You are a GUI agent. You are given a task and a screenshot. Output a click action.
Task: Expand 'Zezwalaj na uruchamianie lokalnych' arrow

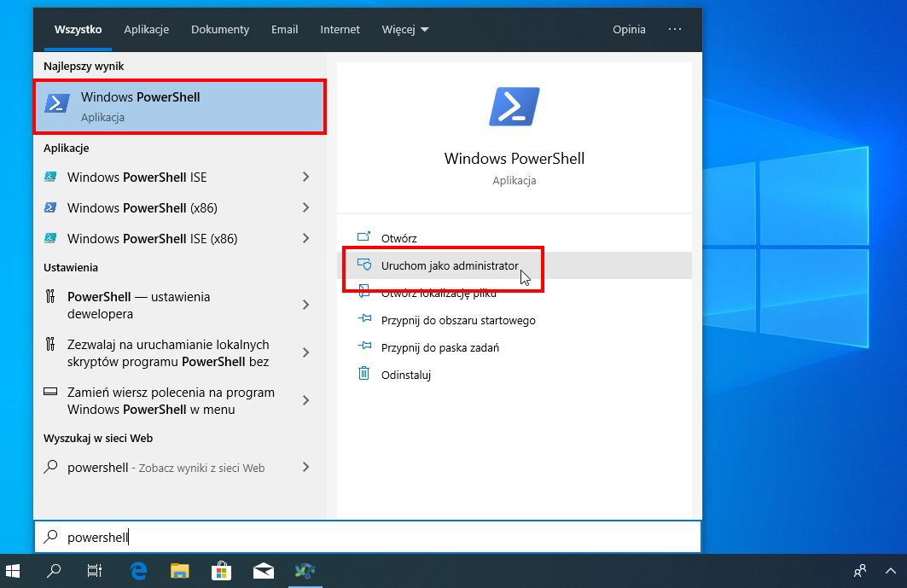pyautogui.click(x=306, y=353)
